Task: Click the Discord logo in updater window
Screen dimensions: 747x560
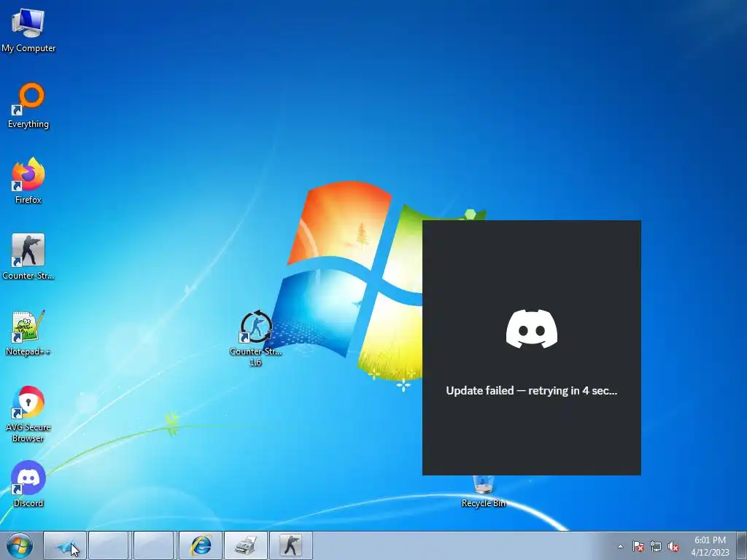Action: [532, 329]
